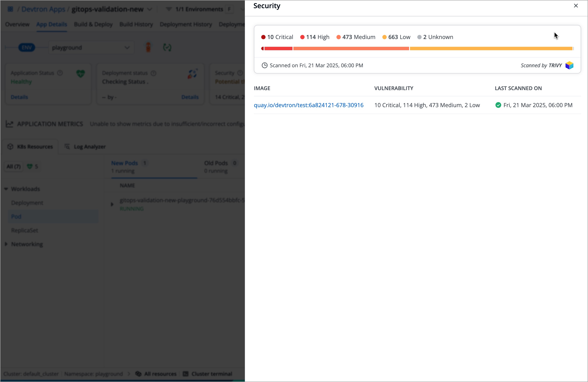The height and width of the screenshot is (382, 588).
Task: Click the Trivy logo in the scan summary
Action: (x=570, y=65)
